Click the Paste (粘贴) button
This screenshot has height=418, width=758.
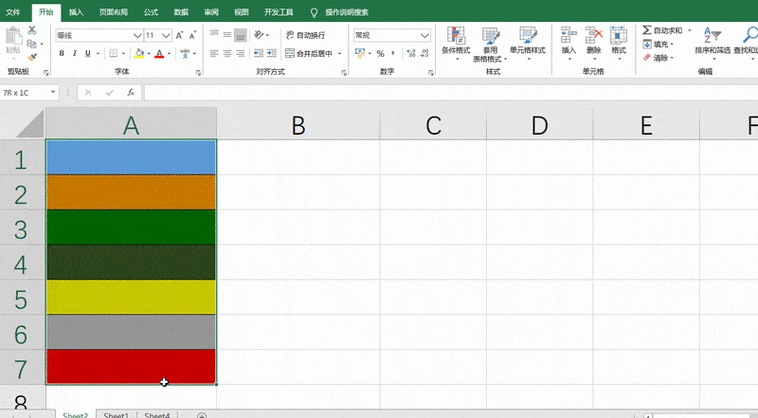[13, 41]
